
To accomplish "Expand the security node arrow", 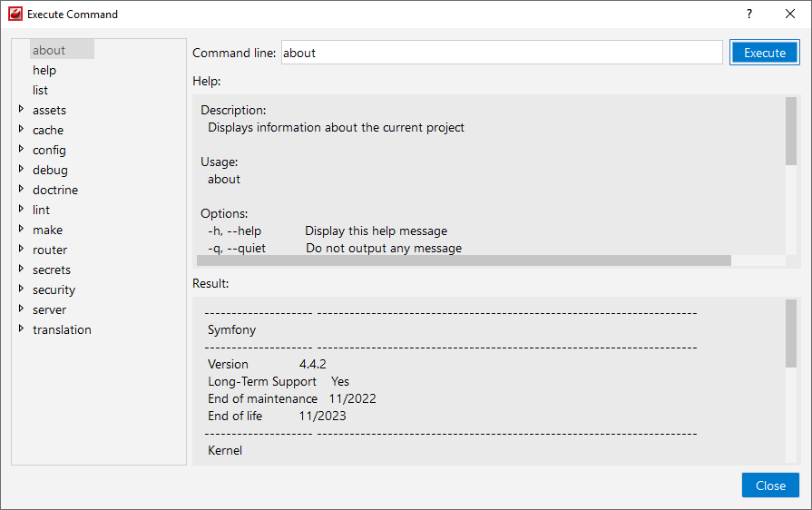I will point(21,289).
